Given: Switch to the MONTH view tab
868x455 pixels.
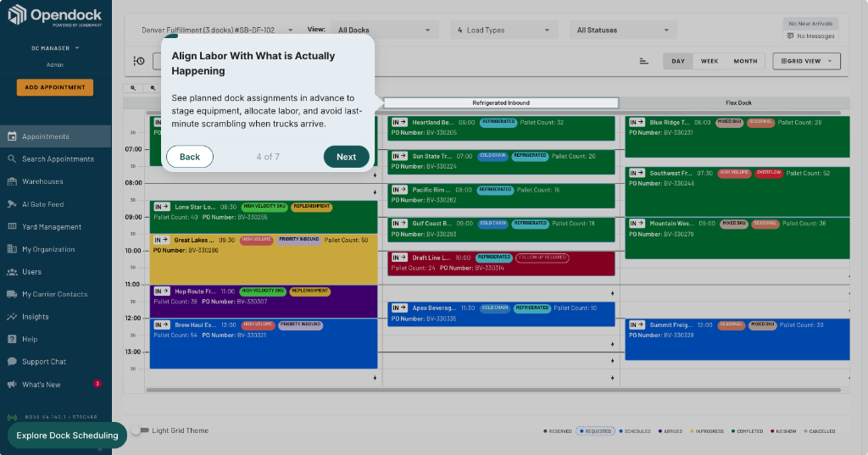Looking at the screenshot, I should click(745, 61).
